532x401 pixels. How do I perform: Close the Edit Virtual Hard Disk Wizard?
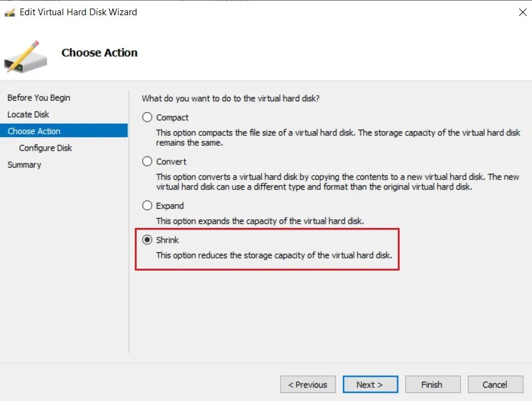coord(522,12)
